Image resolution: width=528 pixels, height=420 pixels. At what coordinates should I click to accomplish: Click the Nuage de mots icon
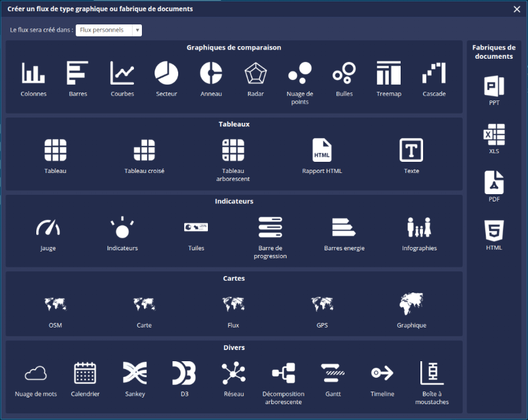pos(36,373)
